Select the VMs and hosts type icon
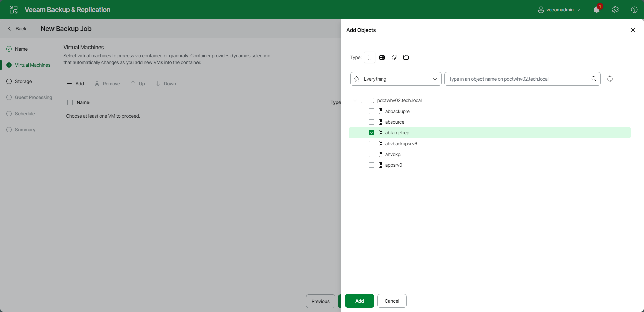 coord(370,57)
